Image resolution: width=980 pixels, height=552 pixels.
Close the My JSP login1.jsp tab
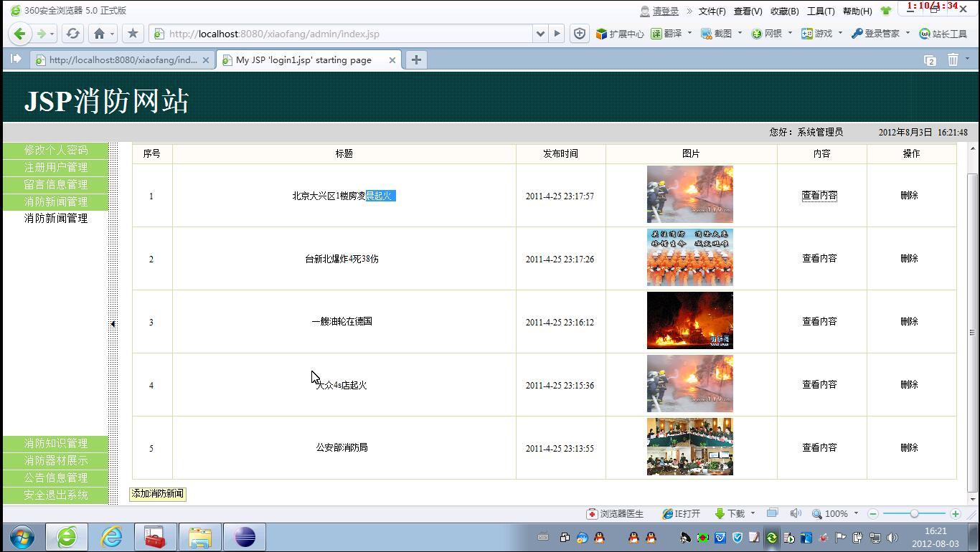click(392, 60)
